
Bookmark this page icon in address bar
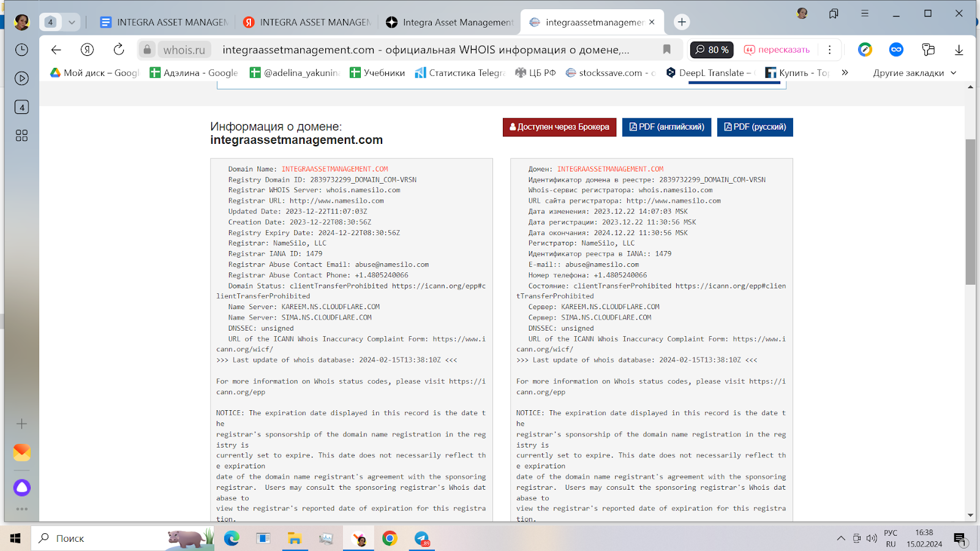coord(666,50)
